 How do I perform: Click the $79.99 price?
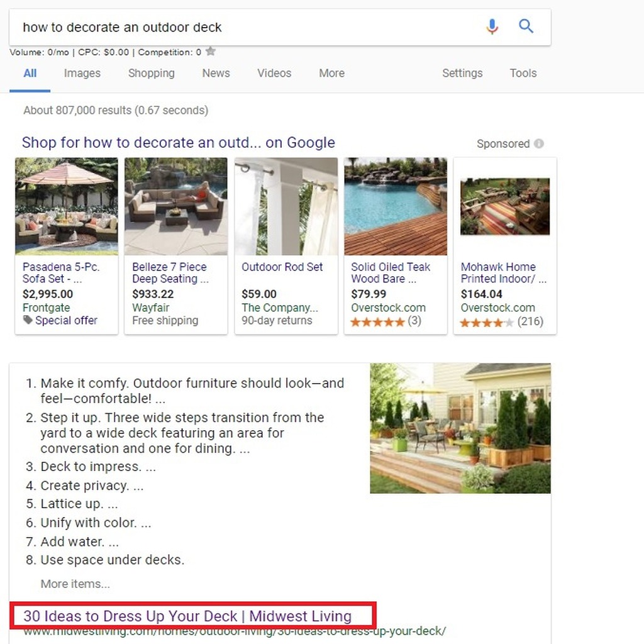pyautogui.click(x=369, y=294)
